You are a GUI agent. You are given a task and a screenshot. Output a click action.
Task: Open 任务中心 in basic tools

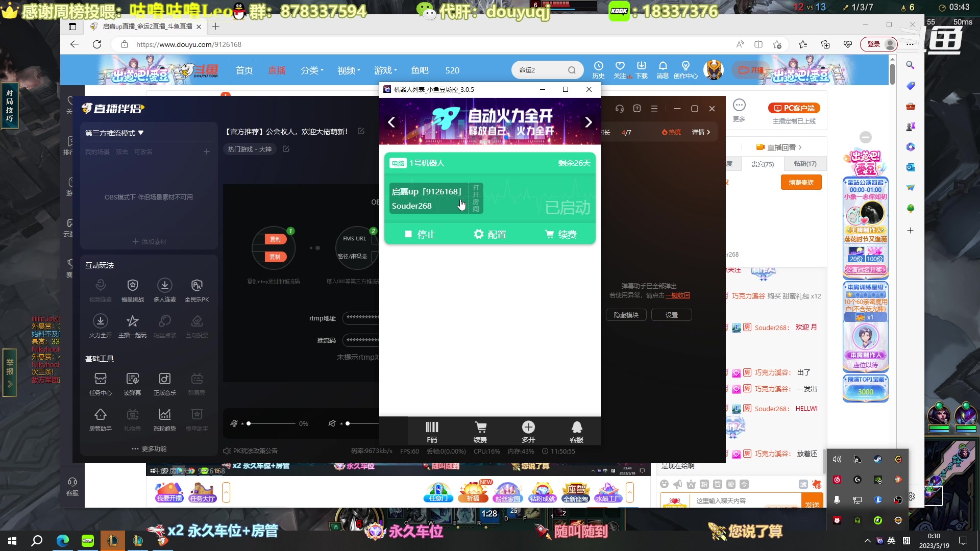point(101,384)
